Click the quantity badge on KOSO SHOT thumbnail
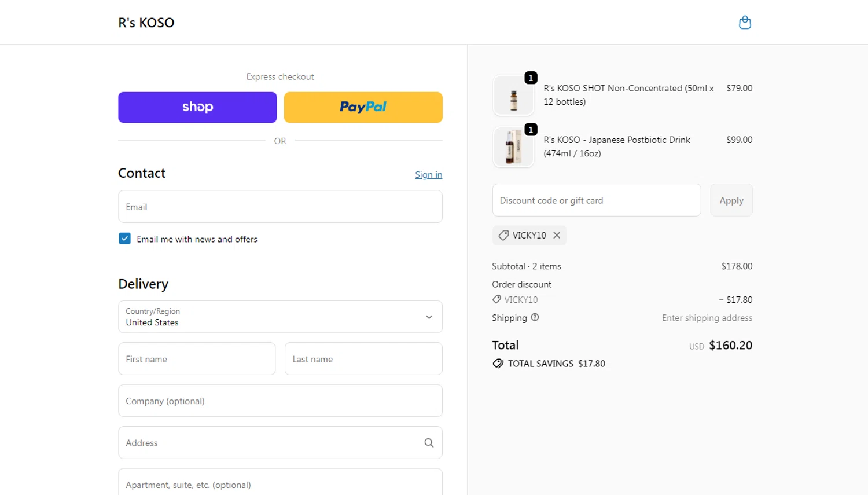868x495 pixels. [531, 78]
